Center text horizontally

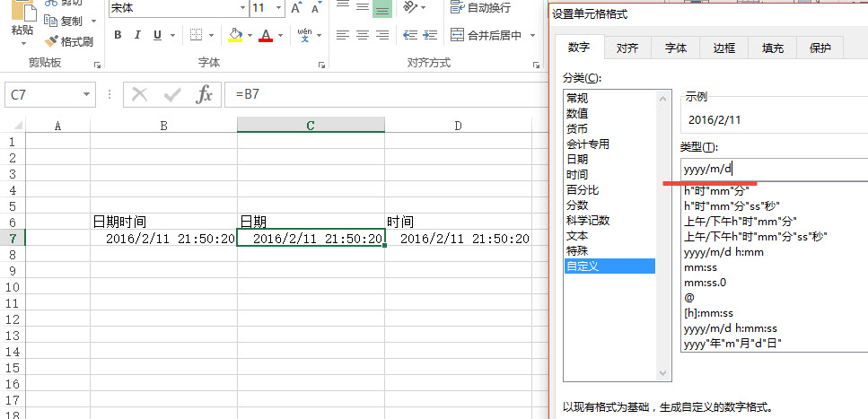(363, 35)
